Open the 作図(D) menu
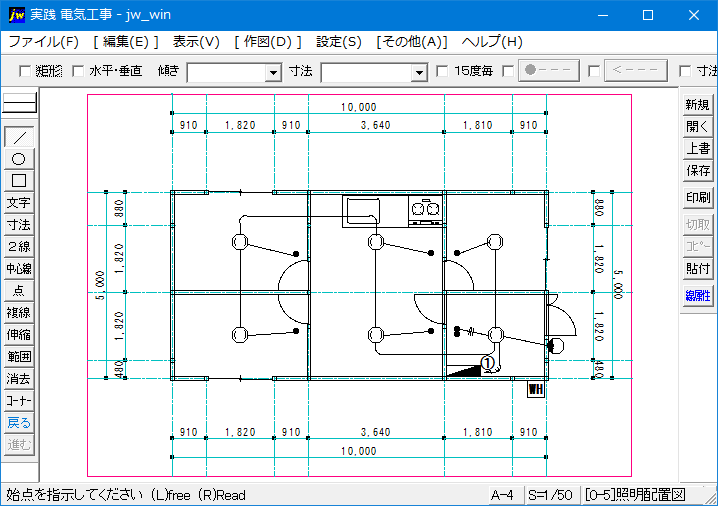Image resolution: width=718 pixels, height=506 pixels. [x=267, y=42]
